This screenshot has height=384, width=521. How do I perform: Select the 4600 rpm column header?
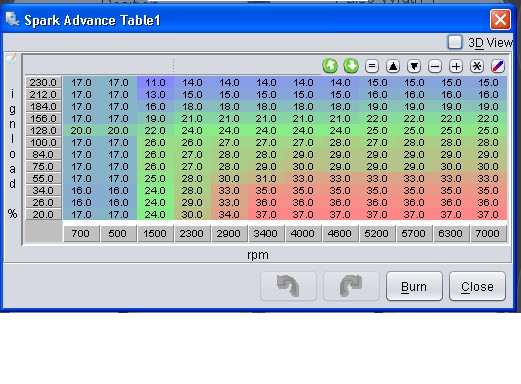coord(340,233)
